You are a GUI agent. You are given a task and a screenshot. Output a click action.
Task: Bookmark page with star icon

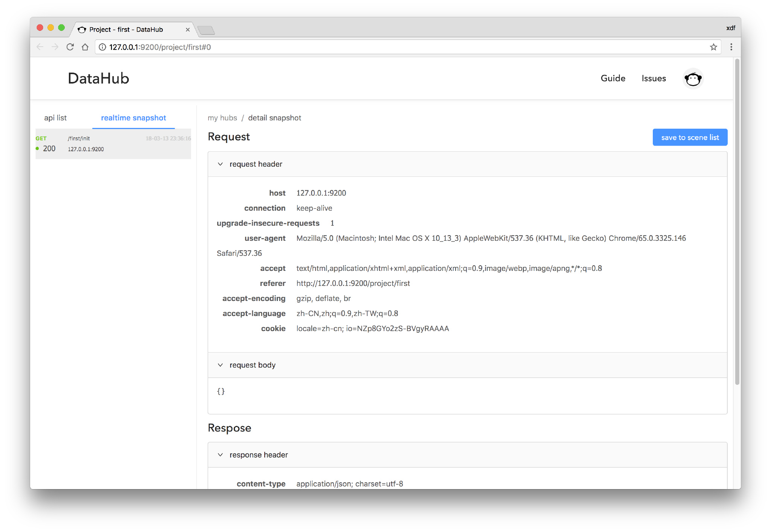713,47
